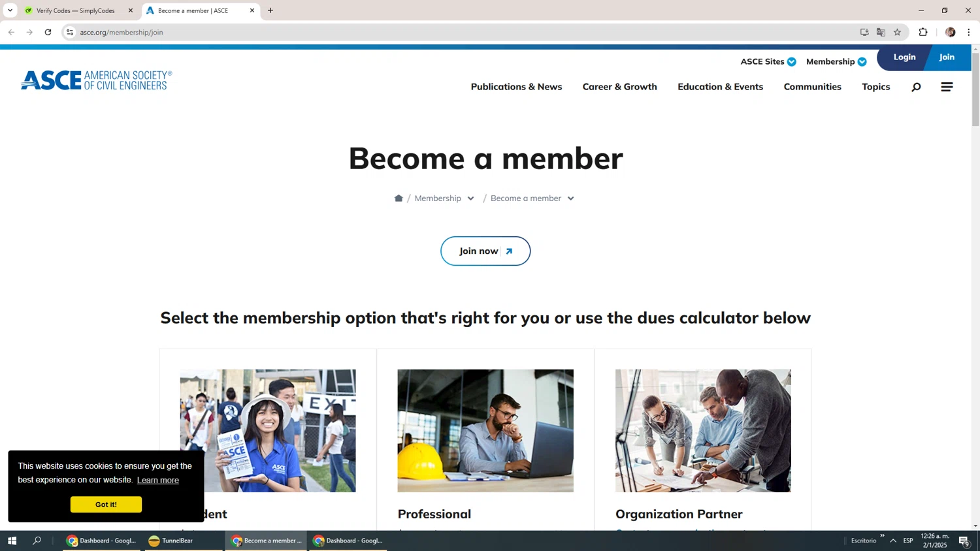
Task: Open Chrome three-dot menu
Action: [968, 32]
